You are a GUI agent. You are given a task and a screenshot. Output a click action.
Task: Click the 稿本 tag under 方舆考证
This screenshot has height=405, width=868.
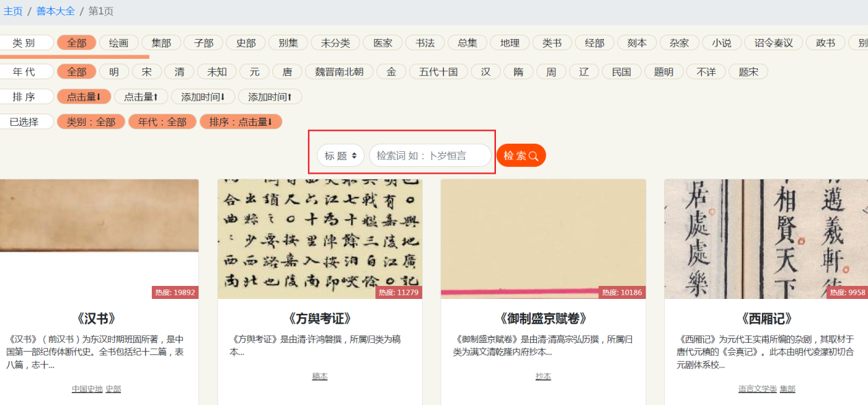pos(320,376)
